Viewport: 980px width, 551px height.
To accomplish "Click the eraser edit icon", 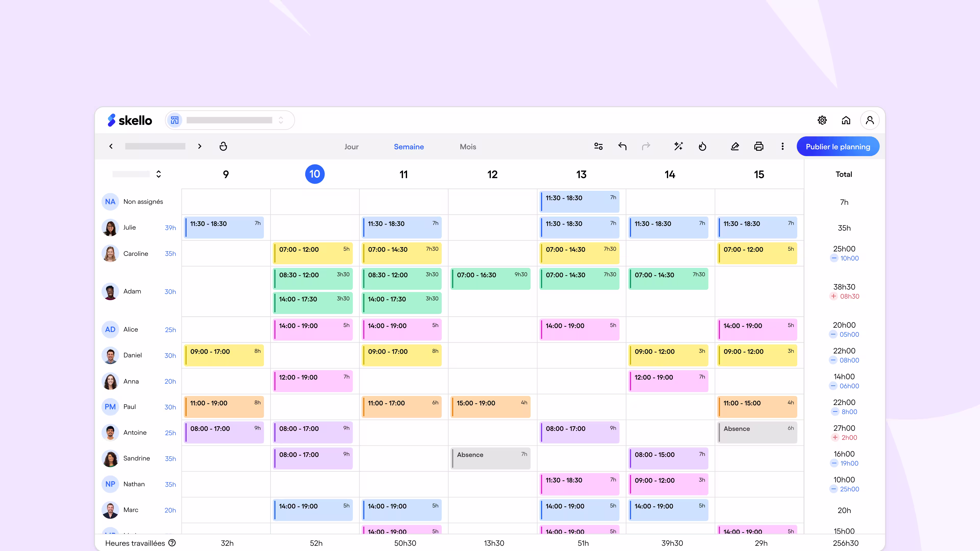I will click(735, 146).
